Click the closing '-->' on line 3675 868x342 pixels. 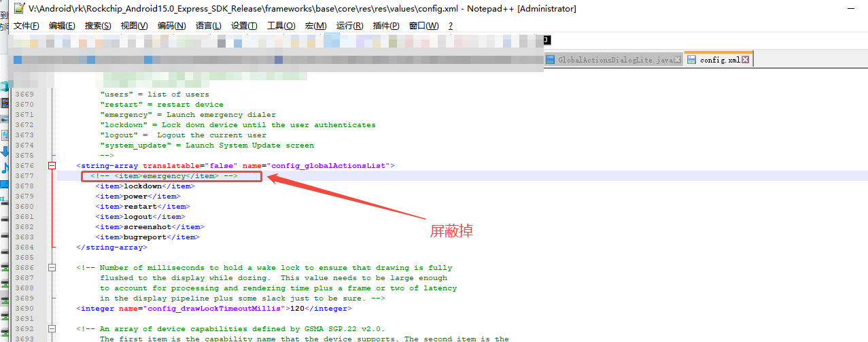point(107,156)
